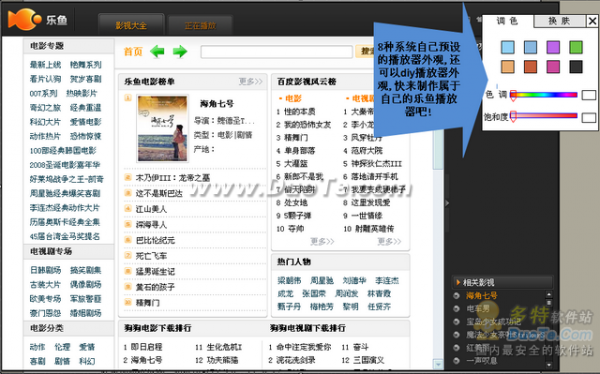600x374 pixels.
Task: Click the page scrollbar down arrow
Action: click(438, 364)
